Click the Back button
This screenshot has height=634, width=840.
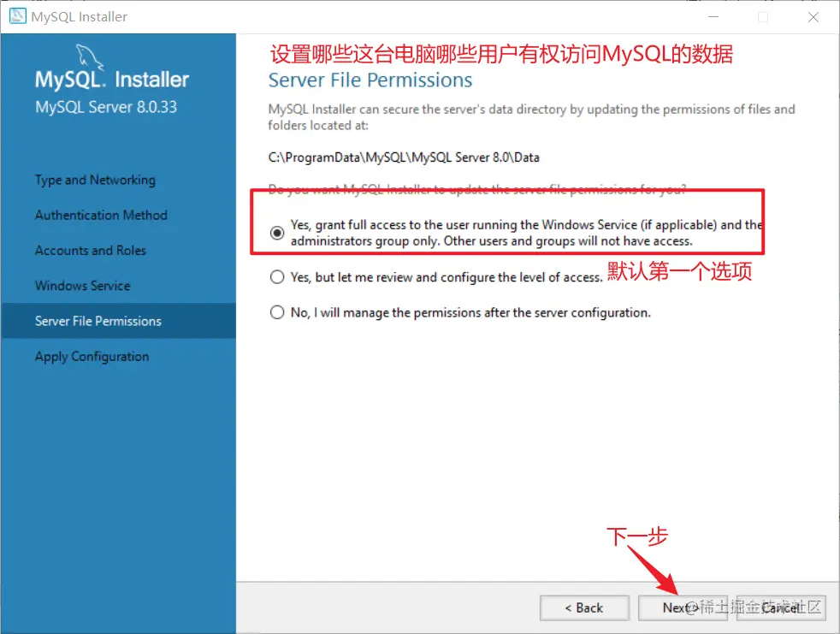click(584, 607)
